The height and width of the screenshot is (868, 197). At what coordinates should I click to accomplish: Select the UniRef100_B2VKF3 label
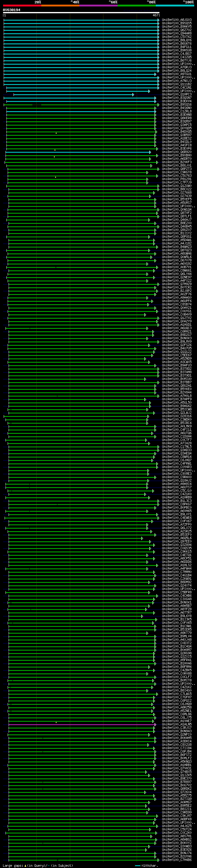pyautogui.click(x=177, y=162)
